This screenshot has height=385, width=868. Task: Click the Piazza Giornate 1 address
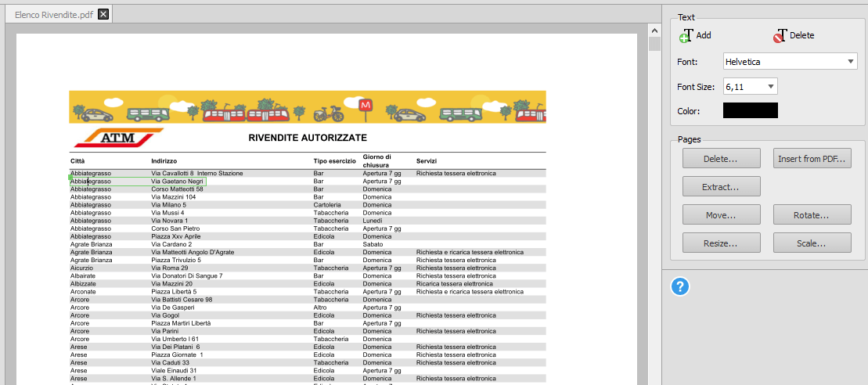[x=177, y=354]
